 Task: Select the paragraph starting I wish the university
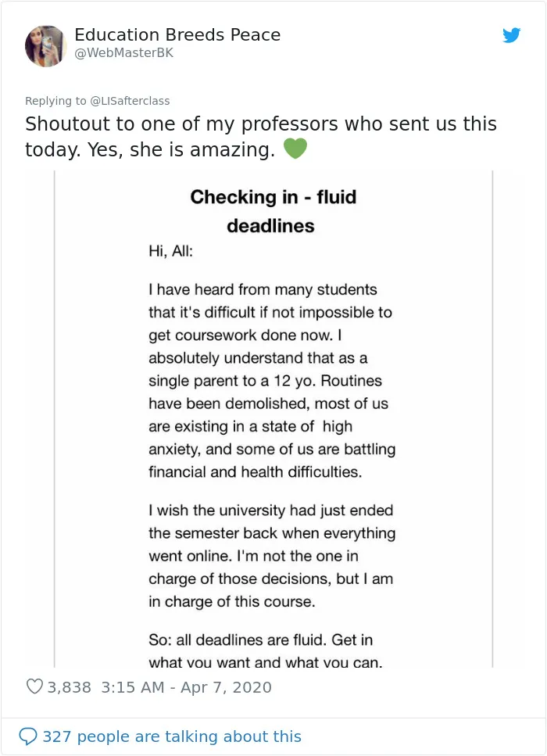click(272, 556)
